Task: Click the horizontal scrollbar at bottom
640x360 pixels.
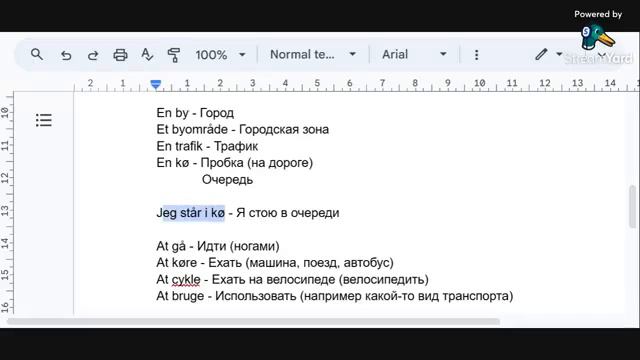Action: click(x=253, y=322)
